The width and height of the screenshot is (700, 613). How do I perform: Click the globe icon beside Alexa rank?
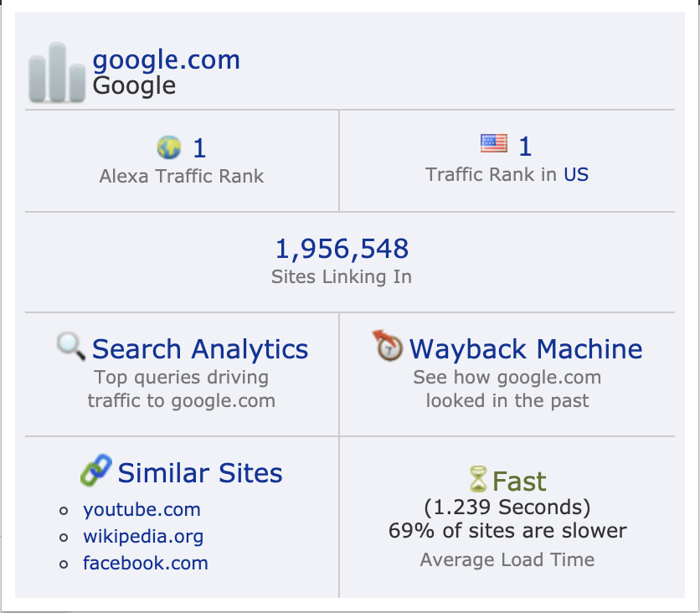169,147
